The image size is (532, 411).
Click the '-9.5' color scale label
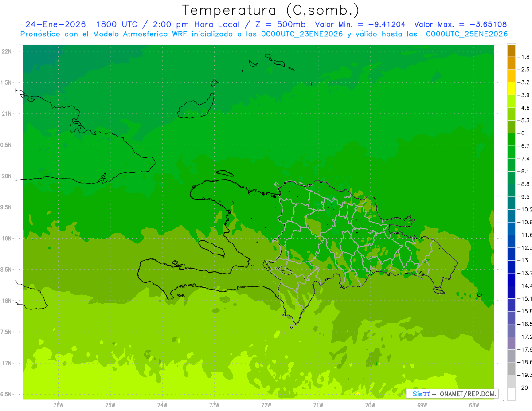tap(524, 196)
